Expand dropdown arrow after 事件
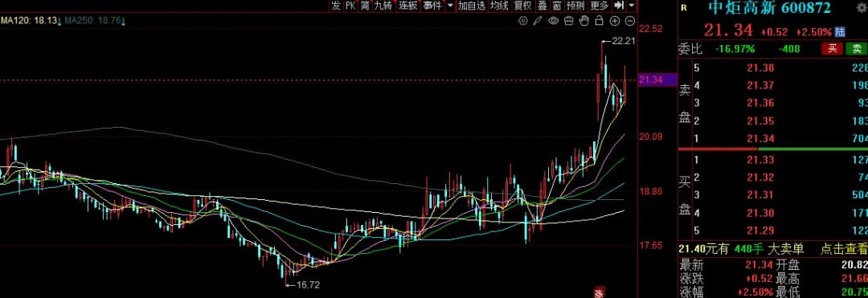 coord(450,6)
